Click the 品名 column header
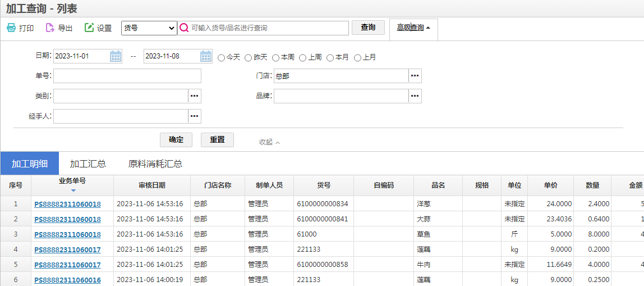Screen dimensions: 644x286 [x=438, y=185]
